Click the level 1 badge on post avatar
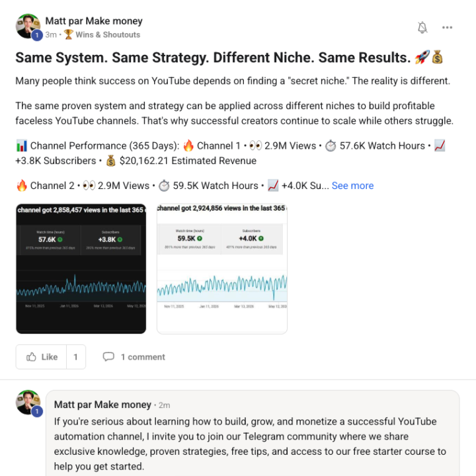 37,35
